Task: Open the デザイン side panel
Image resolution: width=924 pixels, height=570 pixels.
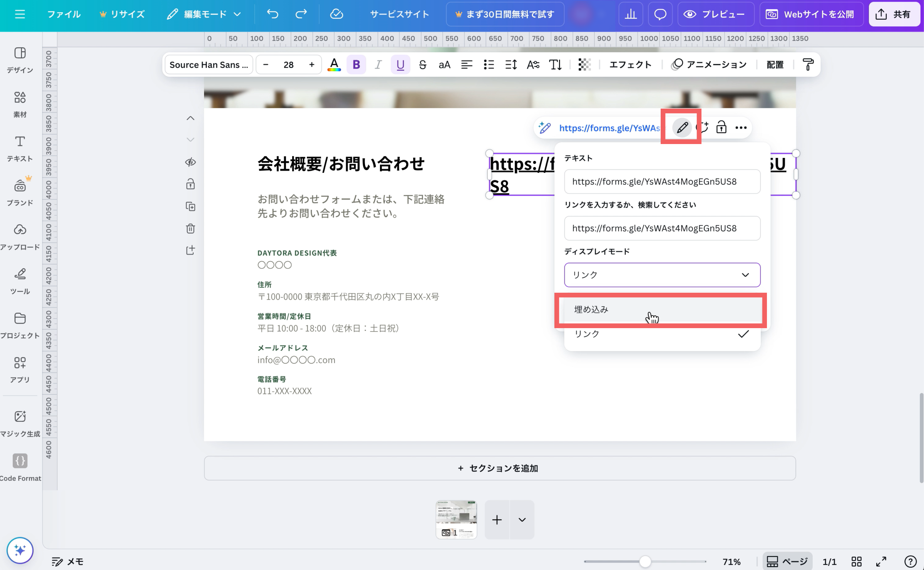Action: (20, 60)
